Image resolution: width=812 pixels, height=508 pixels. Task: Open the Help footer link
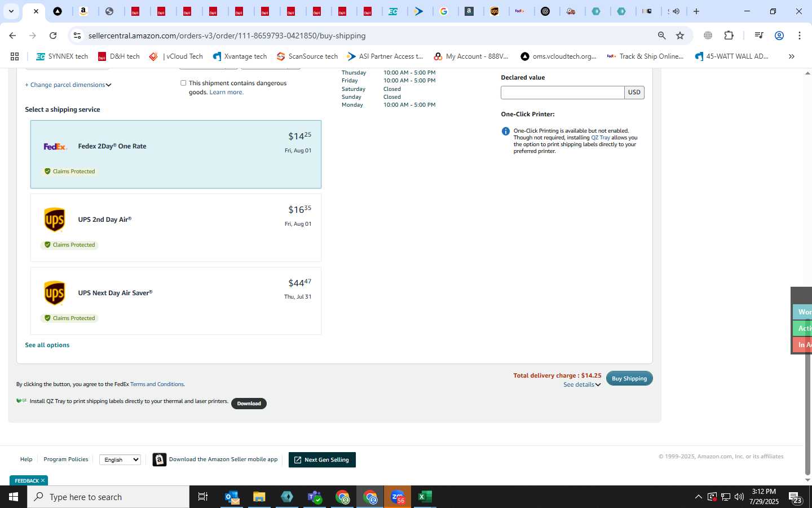pyautogui.click(x=27, y=459)
